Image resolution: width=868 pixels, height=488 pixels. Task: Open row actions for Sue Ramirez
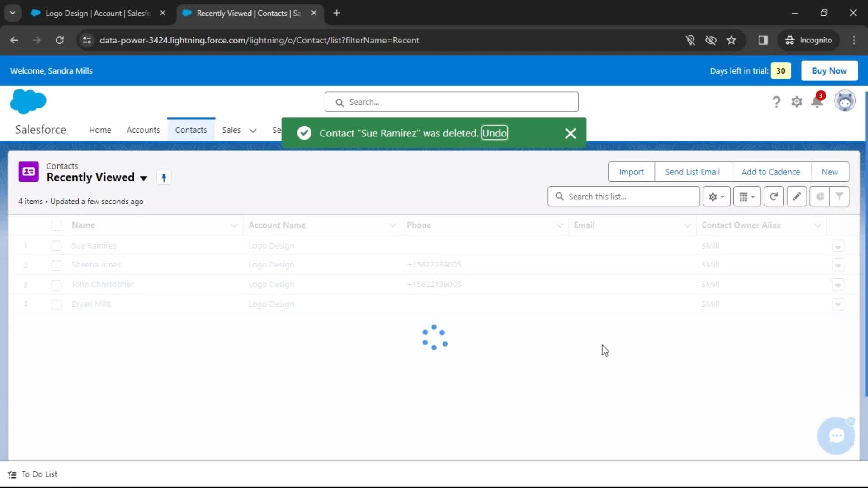(x=838, y=246)
